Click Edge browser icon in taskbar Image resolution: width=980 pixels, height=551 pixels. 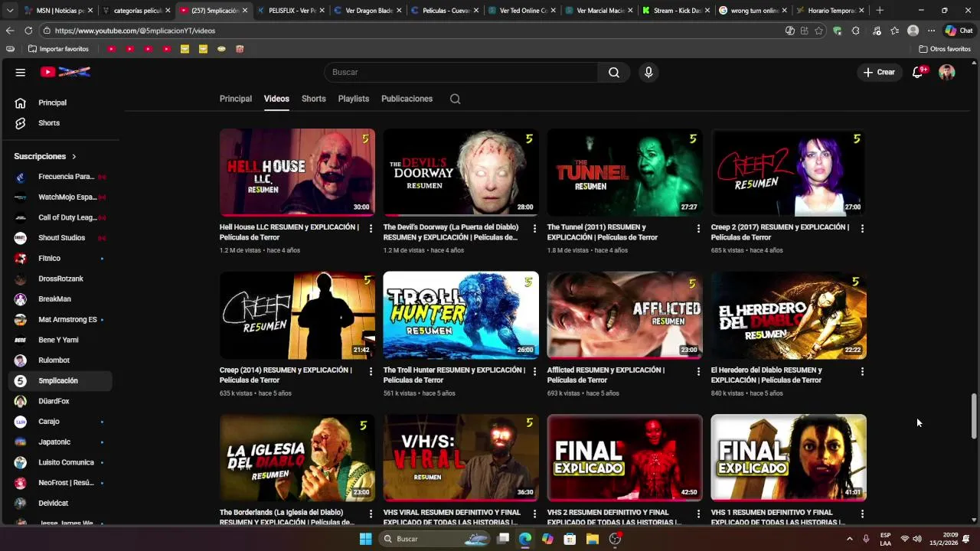click(x=525, y=539)
